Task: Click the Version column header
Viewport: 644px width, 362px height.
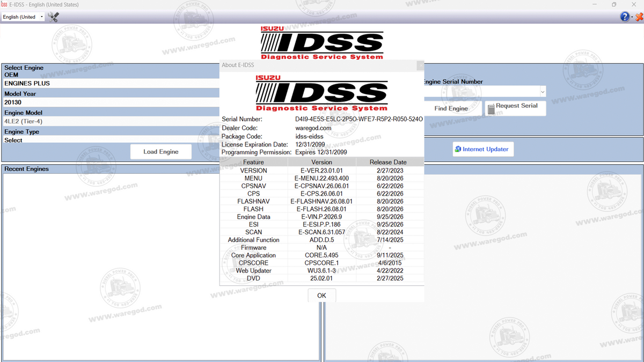Action: click(x=322, y=162)
